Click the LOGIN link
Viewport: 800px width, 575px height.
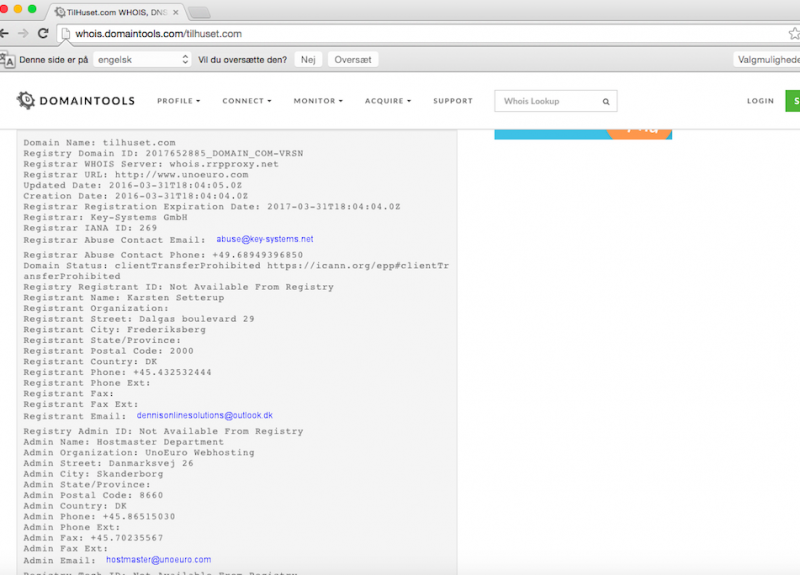coord(760,101)
